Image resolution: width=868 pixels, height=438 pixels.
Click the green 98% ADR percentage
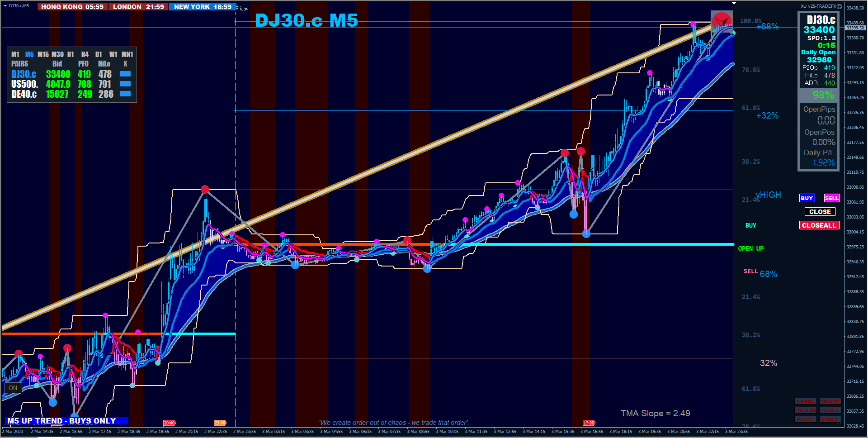(823, 95)
